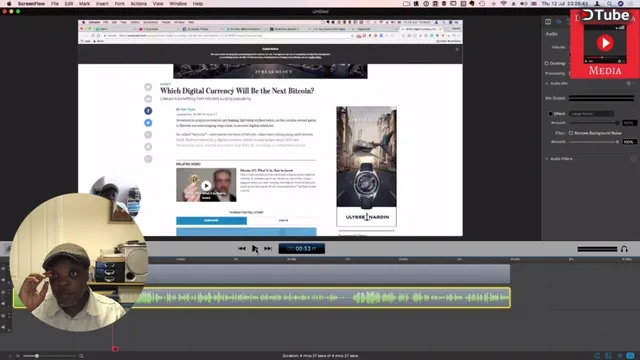This screenshot has width=640, height=360.
Task: Hide the middle track with eye icon
Action: [x=3, y=292]
